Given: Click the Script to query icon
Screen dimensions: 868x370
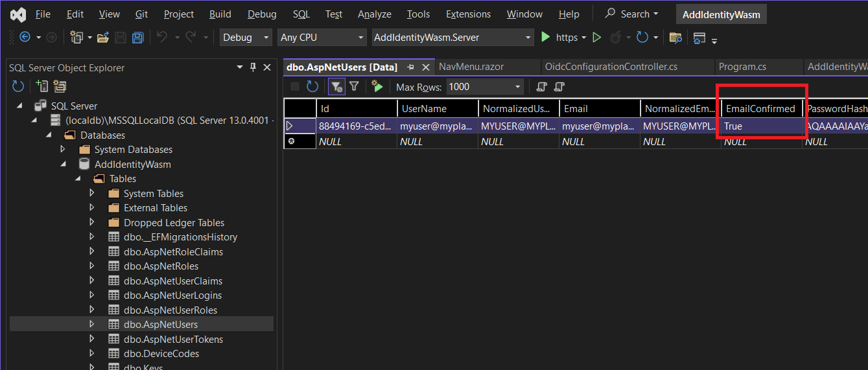Looking at the screenshot, I should coord(377,86).
